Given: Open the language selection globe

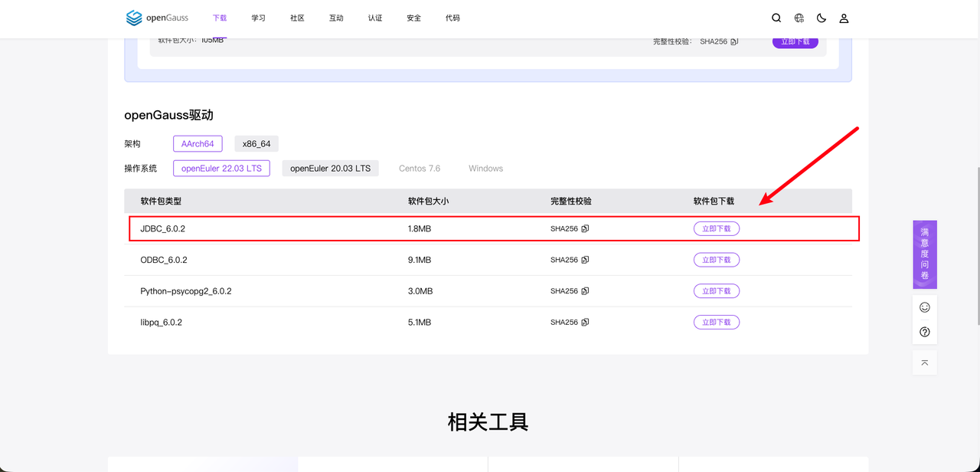Looking at the screenshot, I should click(799, 18).
